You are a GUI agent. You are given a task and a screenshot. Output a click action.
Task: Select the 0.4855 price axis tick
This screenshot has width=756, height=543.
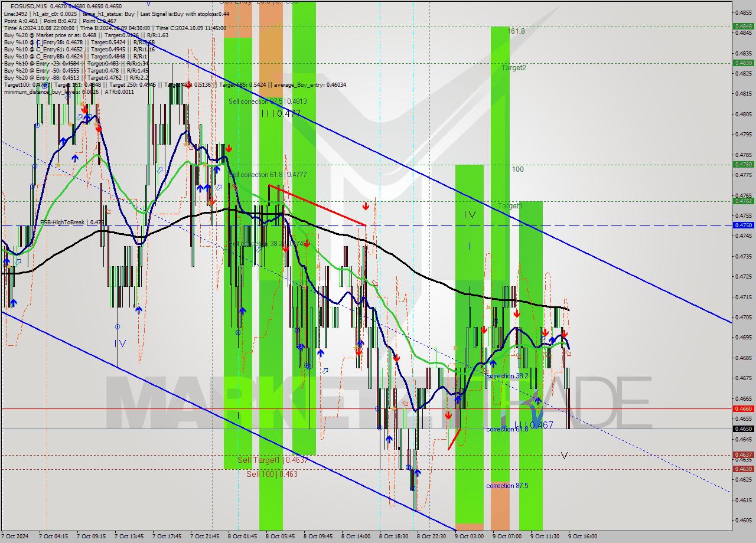coord(742,12)
